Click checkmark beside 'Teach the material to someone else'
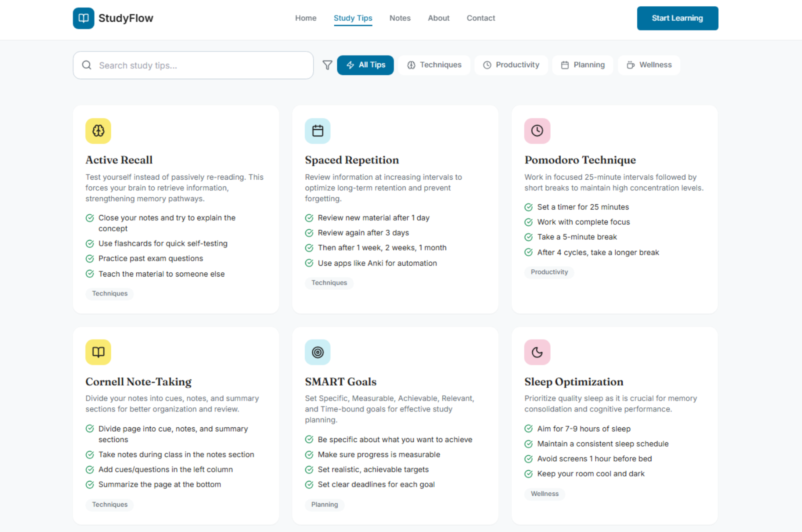 pos(90,274)
